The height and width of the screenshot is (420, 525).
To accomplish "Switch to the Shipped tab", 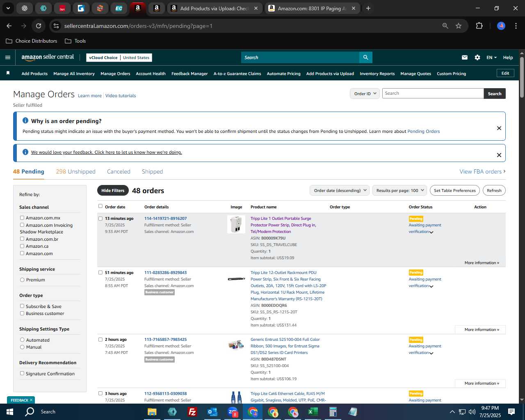I will pyautogui.click(x=152, y=171).
